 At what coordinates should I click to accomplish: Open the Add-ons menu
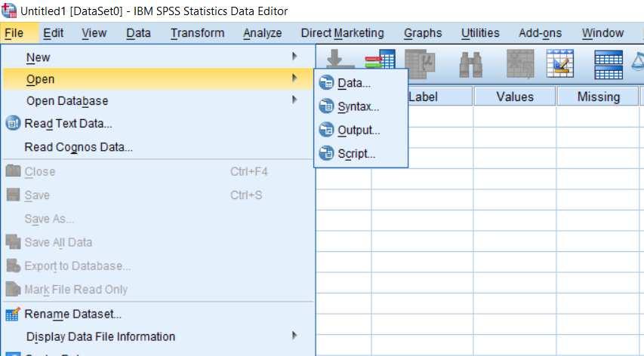(540, 33)
